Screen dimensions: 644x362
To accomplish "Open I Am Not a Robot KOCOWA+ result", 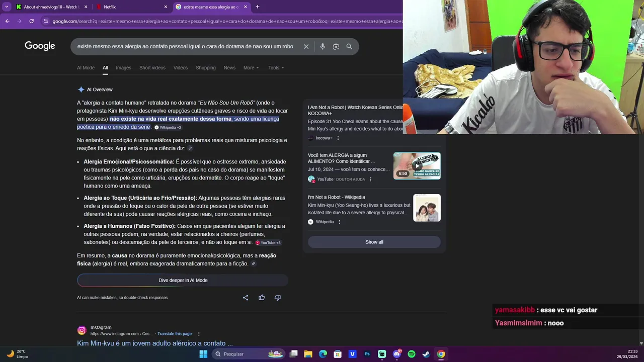I will [x=355, y=110].
